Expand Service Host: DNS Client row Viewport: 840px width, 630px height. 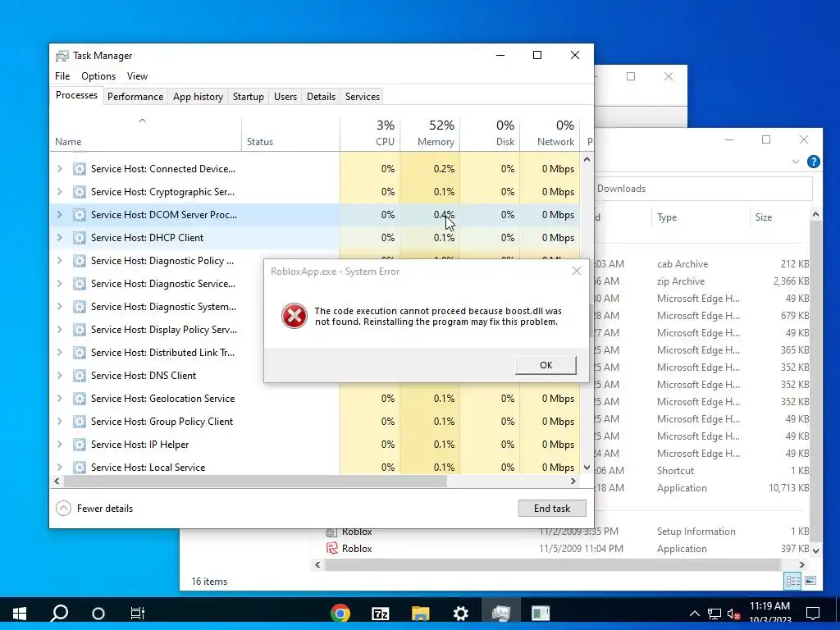pos(59,376)
